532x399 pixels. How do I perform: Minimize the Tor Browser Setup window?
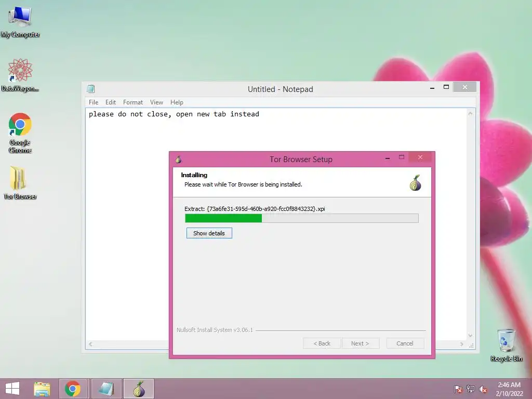388,158
